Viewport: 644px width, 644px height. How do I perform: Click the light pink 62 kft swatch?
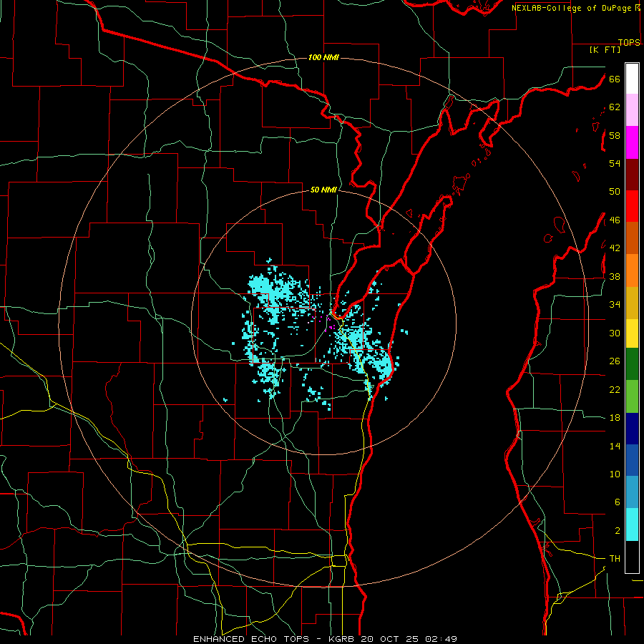pos(632,110)
